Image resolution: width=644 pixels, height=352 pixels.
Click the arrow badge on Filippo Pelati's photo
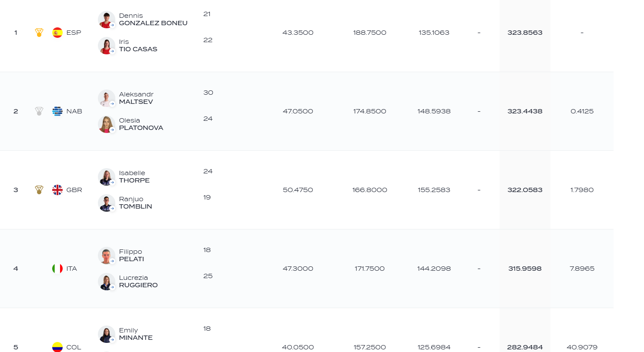(x=112, y=261)
